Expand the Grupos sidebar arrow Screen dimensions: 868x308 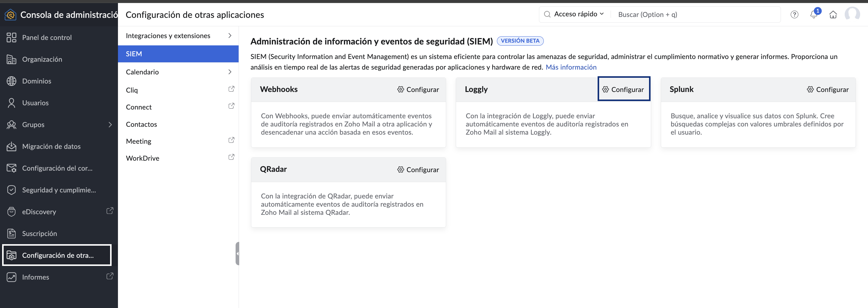[x=110, y=125]
